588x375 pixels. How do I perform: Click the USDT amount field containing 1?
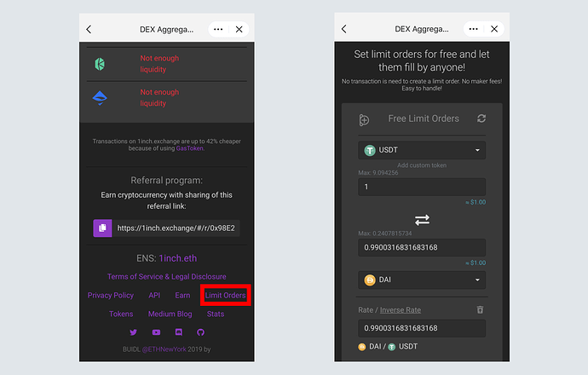click(422, 187)
